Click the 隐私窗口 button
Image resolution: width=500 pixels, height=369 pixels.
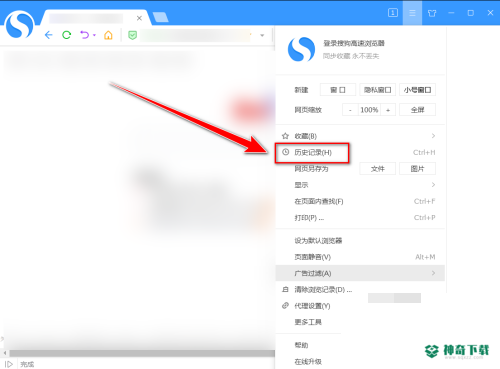(377, 90)
